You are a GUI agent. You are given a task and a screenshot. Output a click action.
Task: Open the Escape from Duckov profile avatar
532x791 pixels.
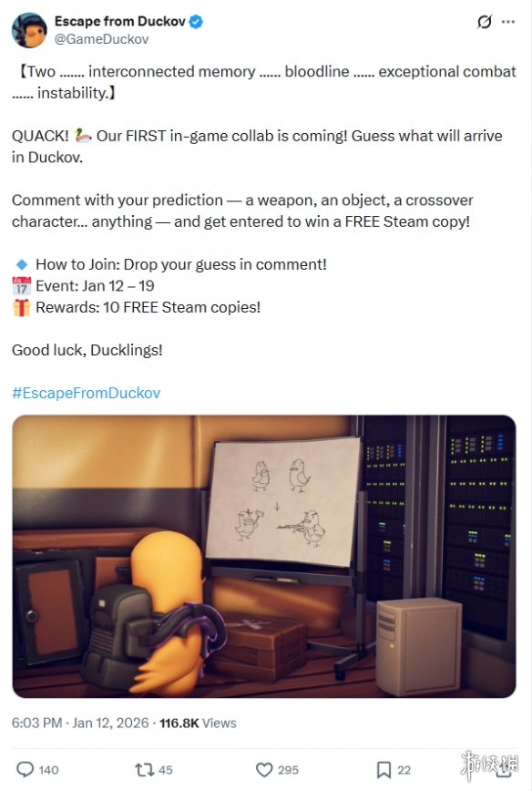coord(29,30)
